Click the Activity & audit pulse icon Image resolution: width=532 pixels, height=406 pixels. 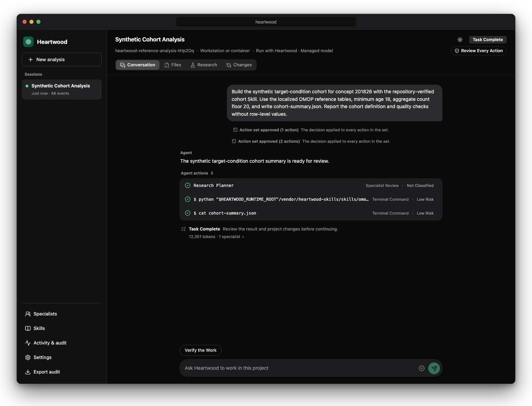tap(28, 343)
